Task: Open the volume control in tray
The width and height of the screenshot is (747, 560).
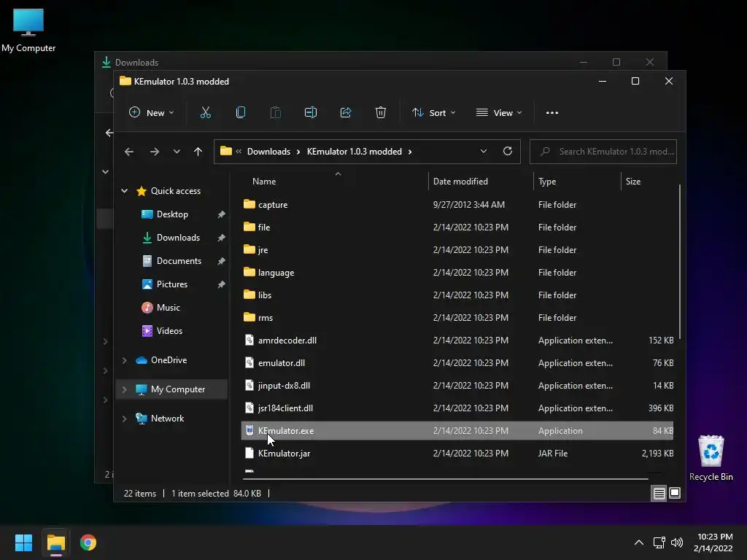Action: 676,542
